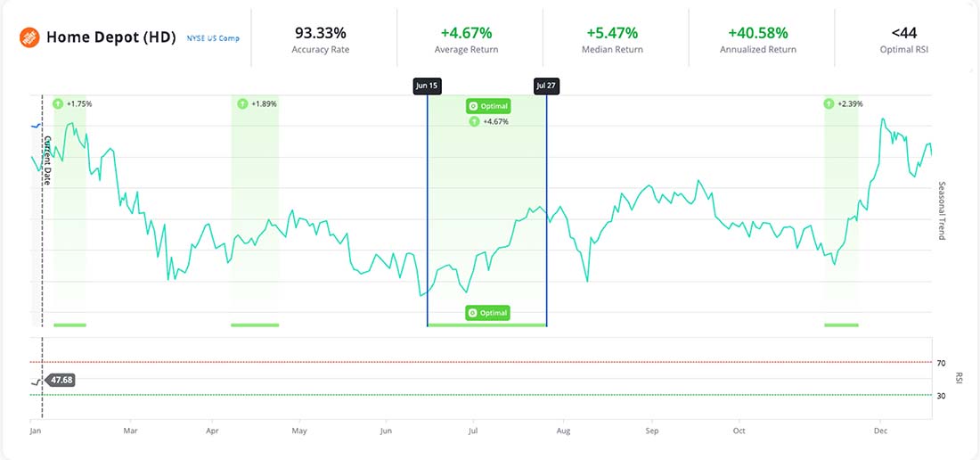The width and height of the screenshot is (980, 460).
Task: Select the bottom Optimal badge on the chart
Action: (487, 313)
